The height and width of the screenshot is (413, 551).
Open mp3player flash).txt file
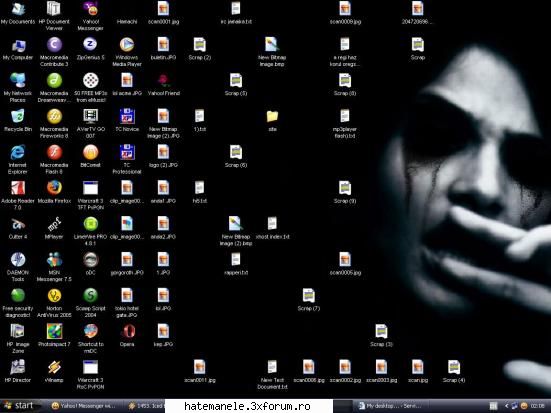click(x=345, y=123)
